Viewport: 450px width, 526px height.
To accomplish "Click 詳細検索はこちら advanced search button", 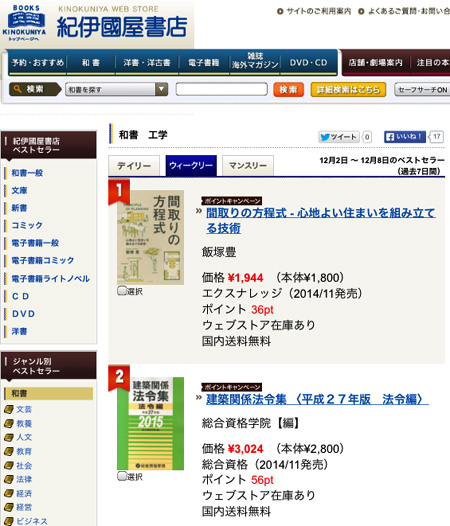I will [x=348, y=90].
